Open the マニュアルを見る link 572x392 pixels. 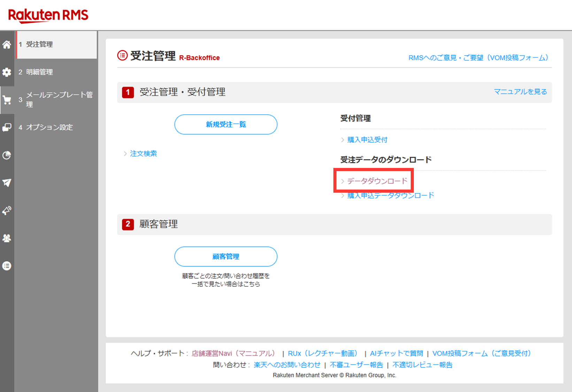click(x=520, y=92)
